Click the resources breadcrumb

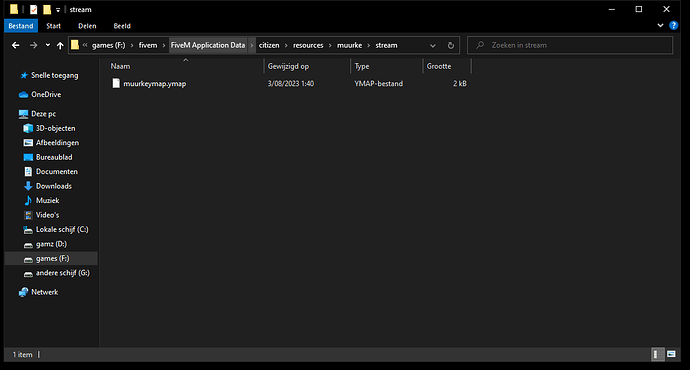coord(308,45)
